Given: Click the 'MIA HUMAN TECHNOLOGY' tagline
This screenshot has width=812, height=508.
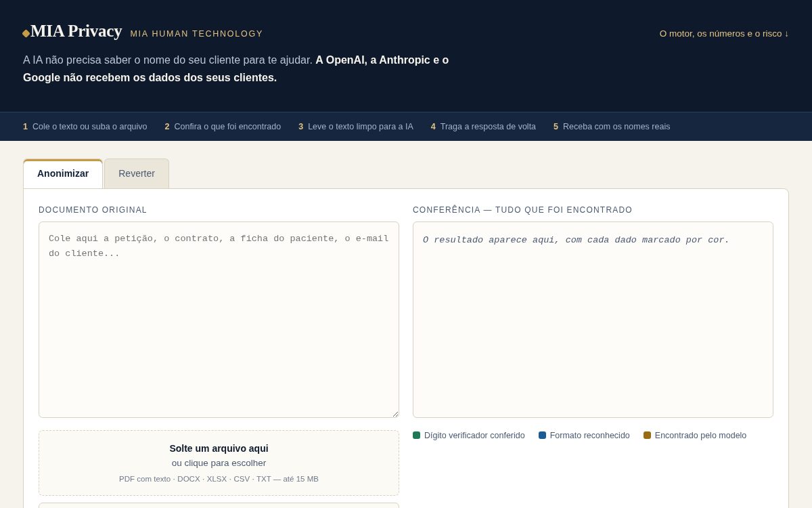Looking at the screenshot, I should 196,34.
